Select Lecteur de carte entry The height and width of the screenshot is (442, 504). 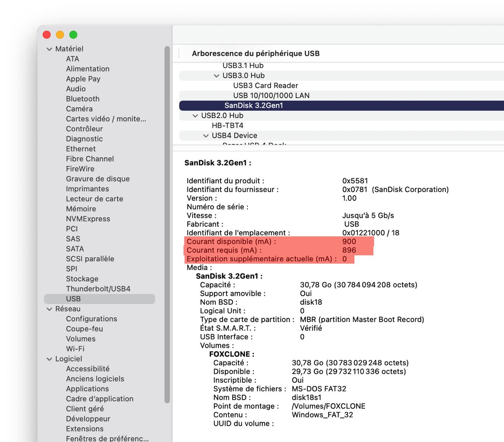95,199
